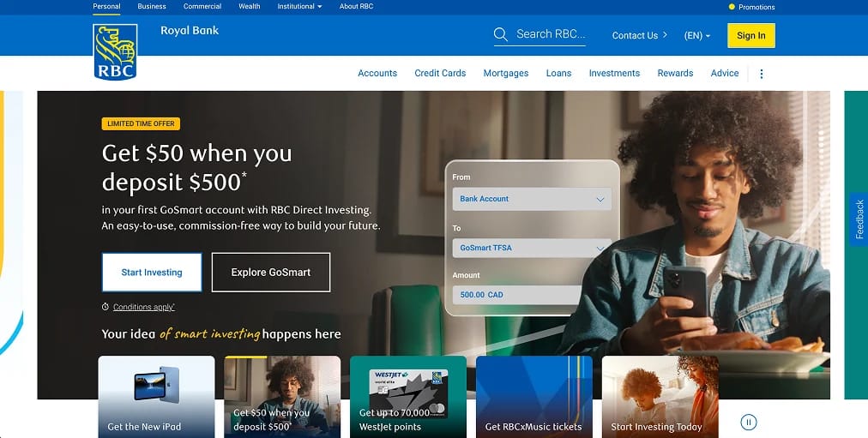Open the Credit Cards menu
Image resolution: width=868 pixels, height=438 pixels.
(x=440, y=73)
